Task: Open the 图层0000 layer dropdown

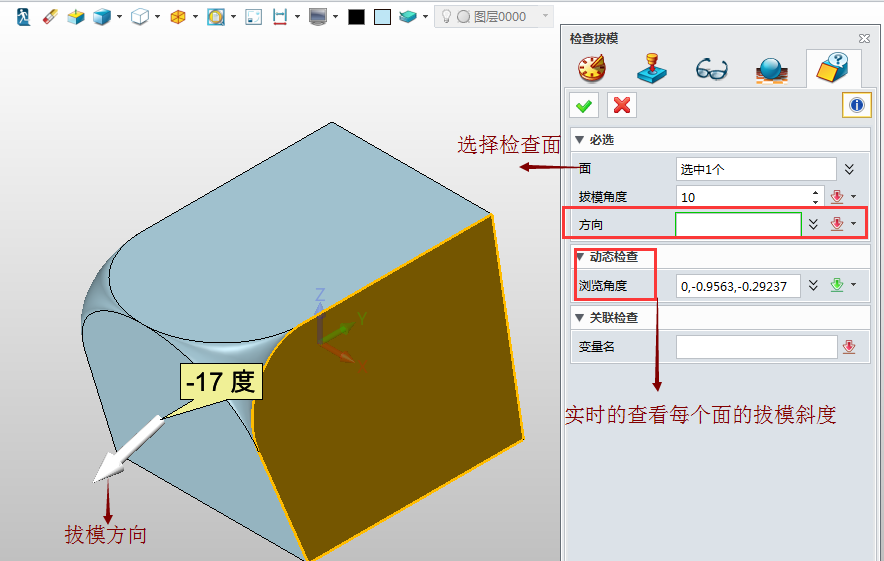Action: [x=545, y=17]
